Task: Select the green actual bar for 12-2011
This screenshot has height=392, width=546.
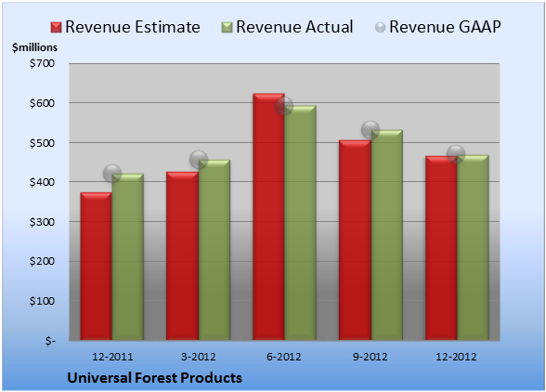Action: 127,256
